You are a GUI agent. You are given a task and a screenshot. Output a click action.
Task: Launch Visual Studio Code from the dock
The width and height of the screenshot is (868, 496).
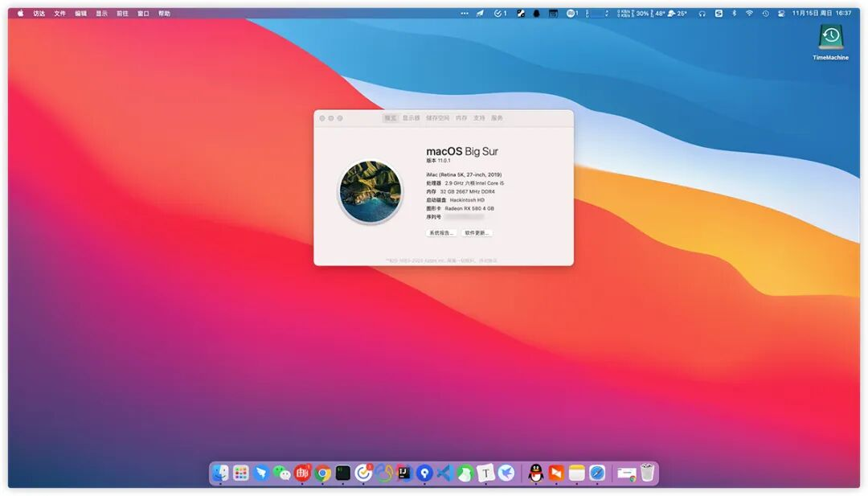click(x=445, y=473)
